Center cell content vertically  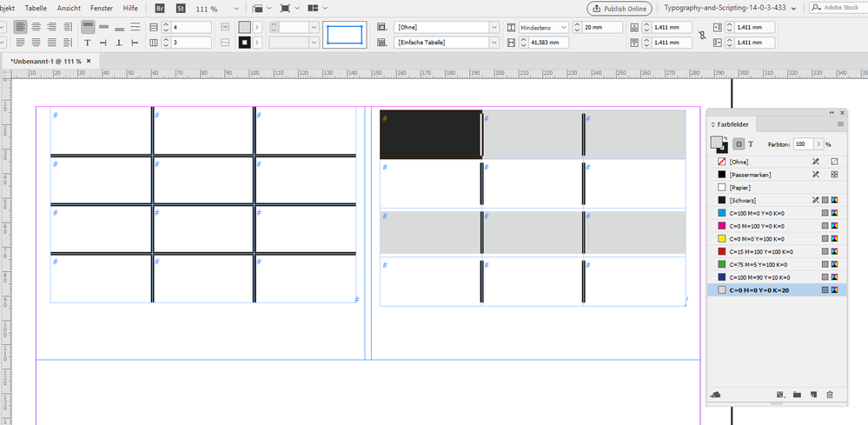(103, 27)
